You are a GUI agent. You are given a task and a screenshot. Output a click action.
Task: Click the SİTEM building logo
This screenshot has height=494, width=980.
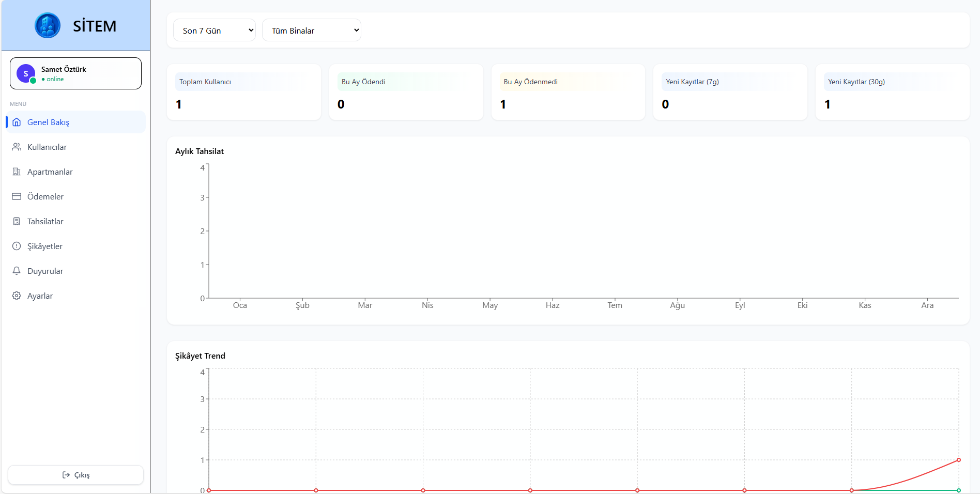48,24
